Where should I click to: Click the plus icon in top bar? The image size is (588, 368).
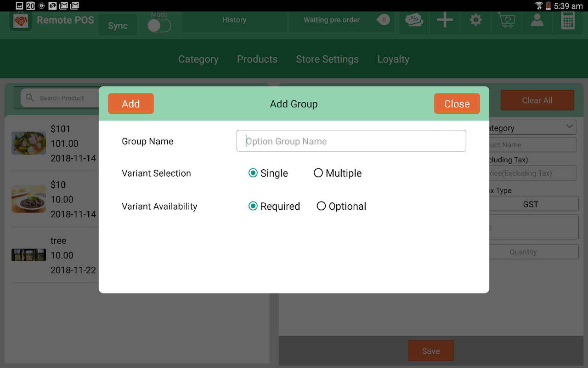pos(445,20)
